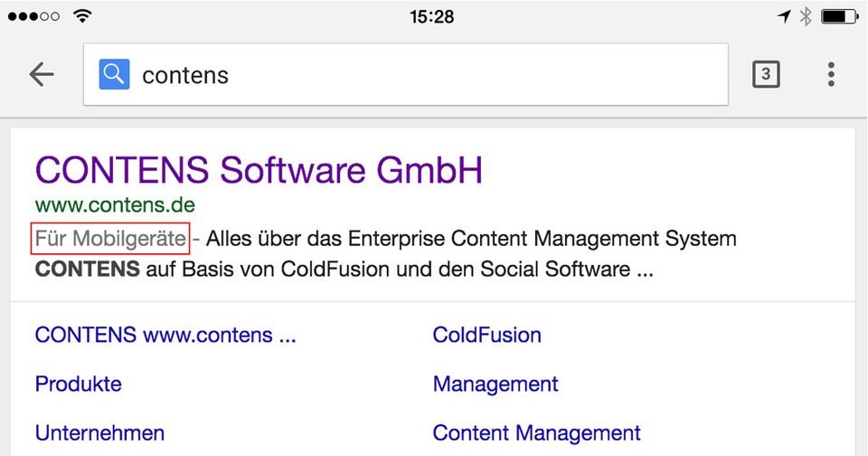Open the Produkte sitelink
Viewport: 868px width, 456px height.
point(78,384)
